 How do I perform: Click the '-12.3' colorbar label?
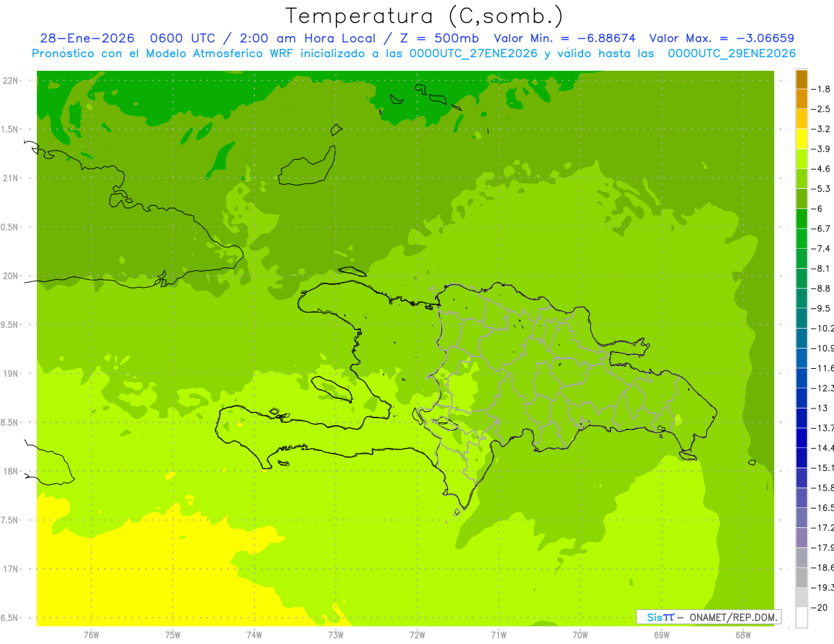point(824,388)
